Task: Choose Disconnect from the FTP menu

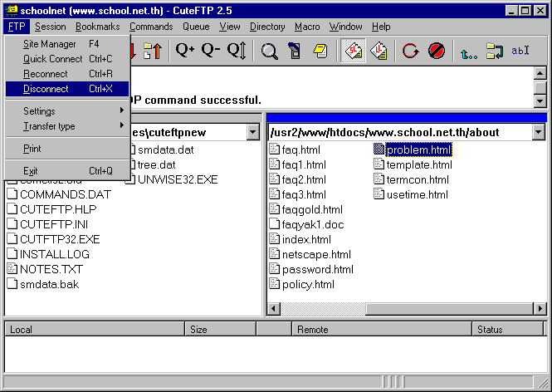Action: pyautogui.click(x=67, y=89)
